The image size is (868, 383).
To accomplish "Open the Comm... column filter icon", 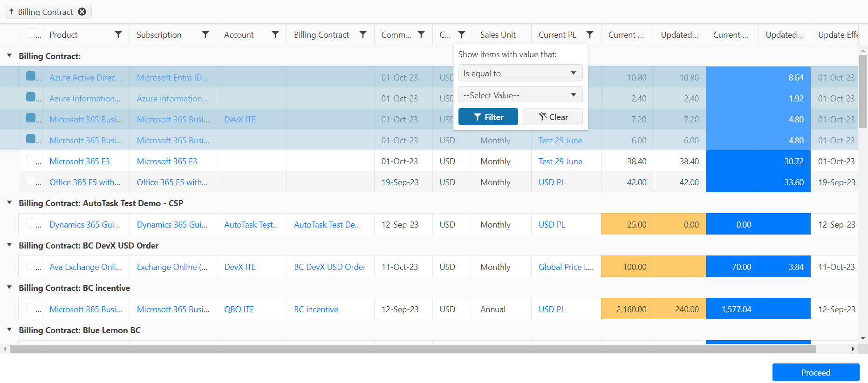I will tap(421, 34).
